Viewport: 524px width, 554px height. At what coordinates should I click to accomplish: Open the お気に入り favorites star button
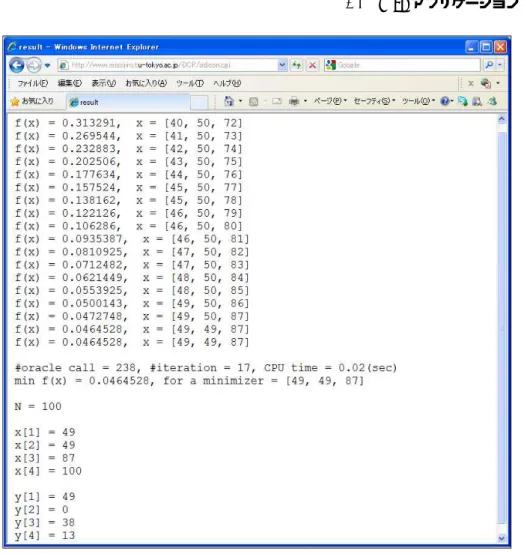[x=32, y=102]
